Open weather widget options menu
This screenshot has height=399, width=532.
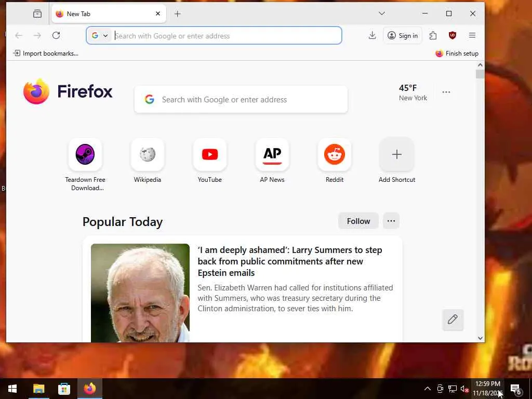[x=446, y=92]
